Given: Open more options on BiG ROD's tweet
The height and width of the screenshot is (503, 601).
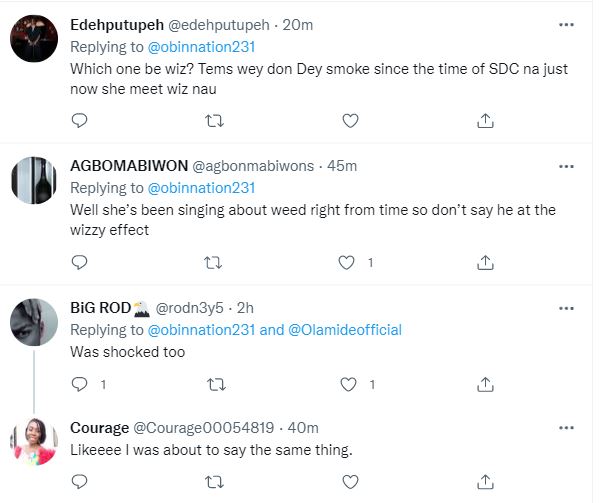Looking at the screenshot, I should point(566,307).
